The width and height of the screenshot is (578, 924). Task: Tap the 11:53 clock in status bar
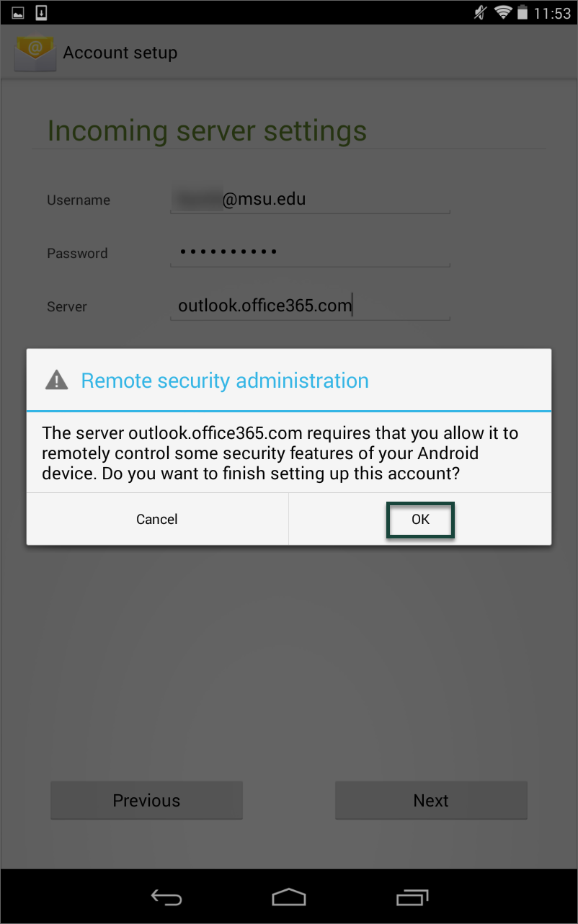coord(551,13)
